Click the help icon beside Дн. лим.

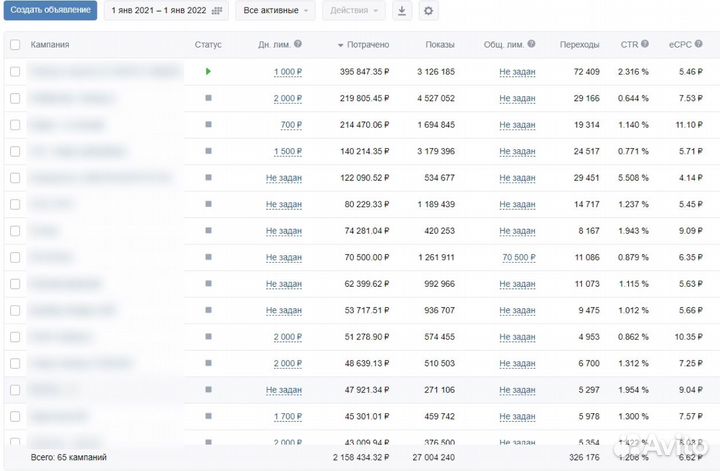click(298, 45)
